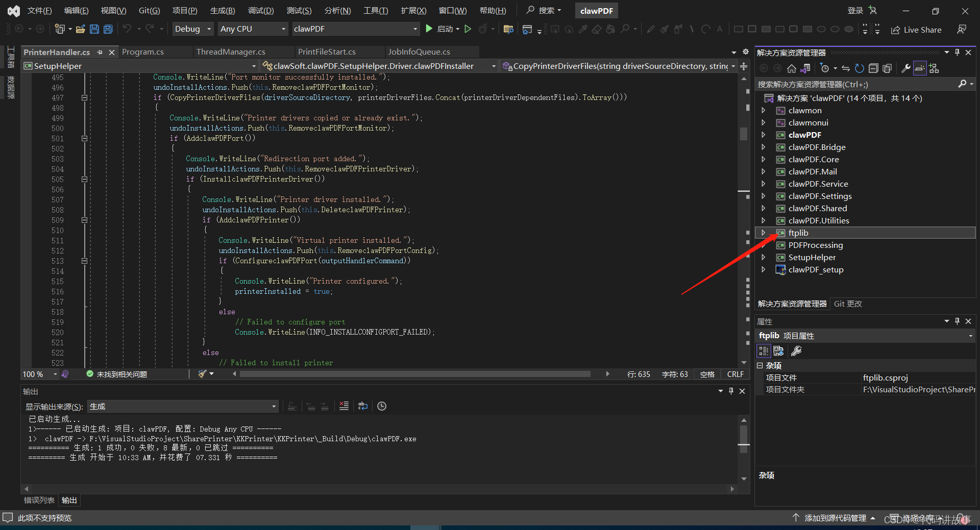Pin toggle on Properties panel

coord(957,321)
